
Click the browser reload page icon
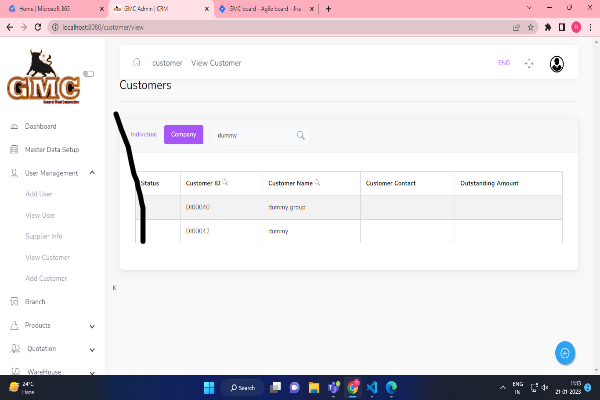(38, 27)
